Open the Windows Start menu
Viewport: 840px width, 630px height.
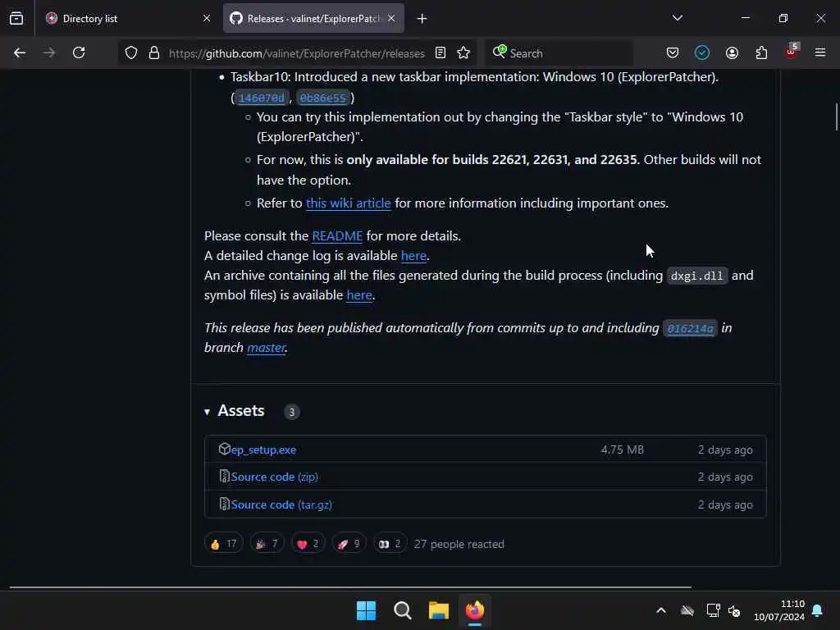pos(366,610)
